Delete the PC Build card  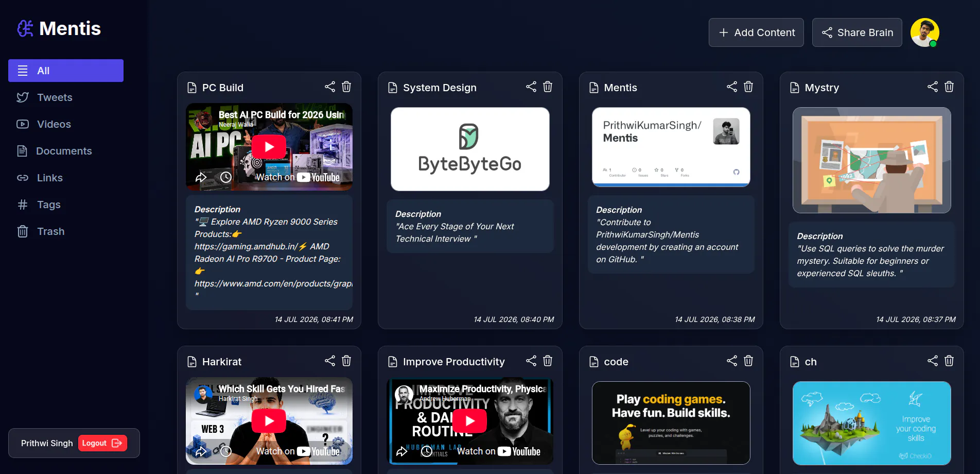(x=346, y=87)
